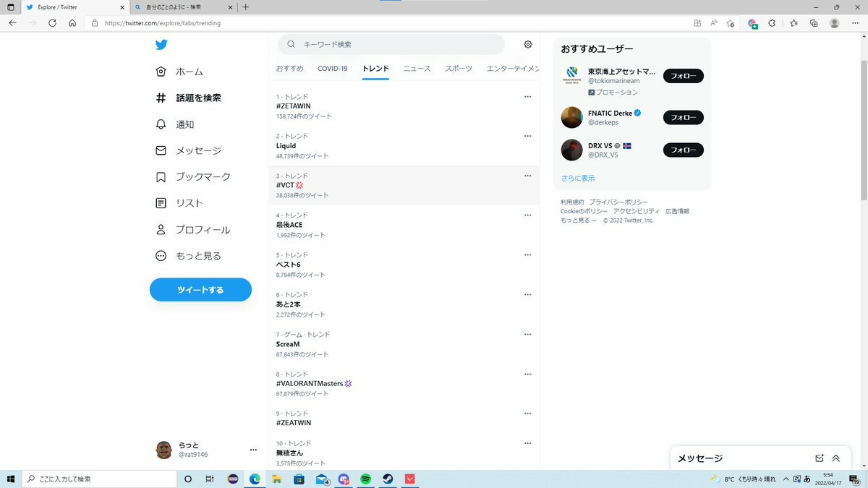Follow FNATIC Derke
Viewport: 868px width, 488px height.
(684, 117)
